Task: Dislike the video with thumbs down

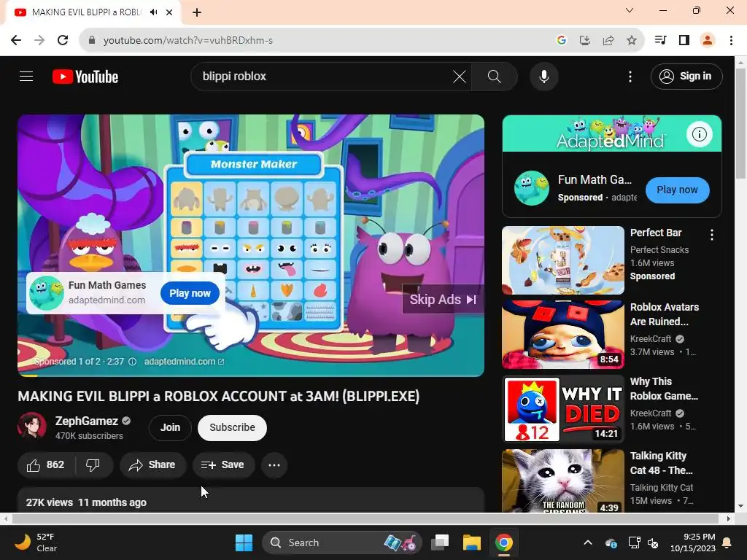Action: click(93, 464)
